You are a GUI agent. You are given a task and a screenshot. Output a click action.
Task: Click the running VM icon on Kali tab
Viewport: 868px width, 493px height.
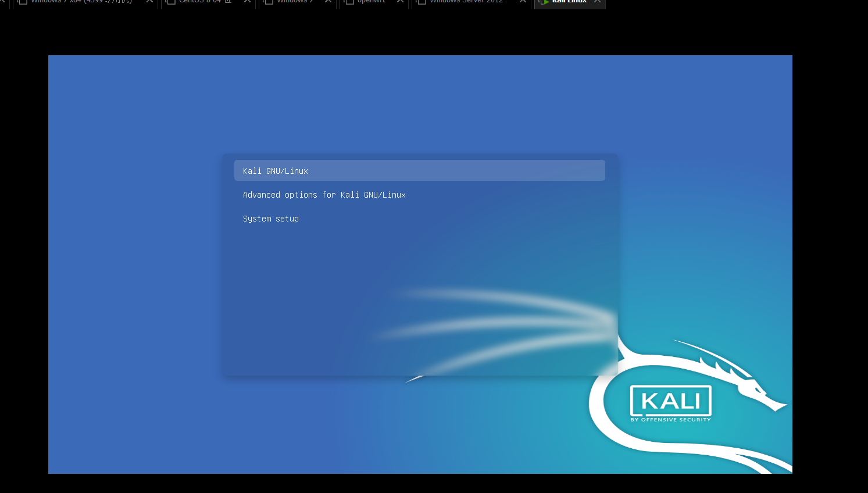click(544, 2)
